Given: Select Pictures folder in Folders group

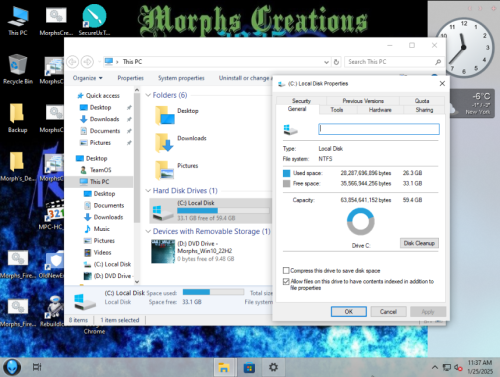Looking at the screenshot, I should coord(177,170).
